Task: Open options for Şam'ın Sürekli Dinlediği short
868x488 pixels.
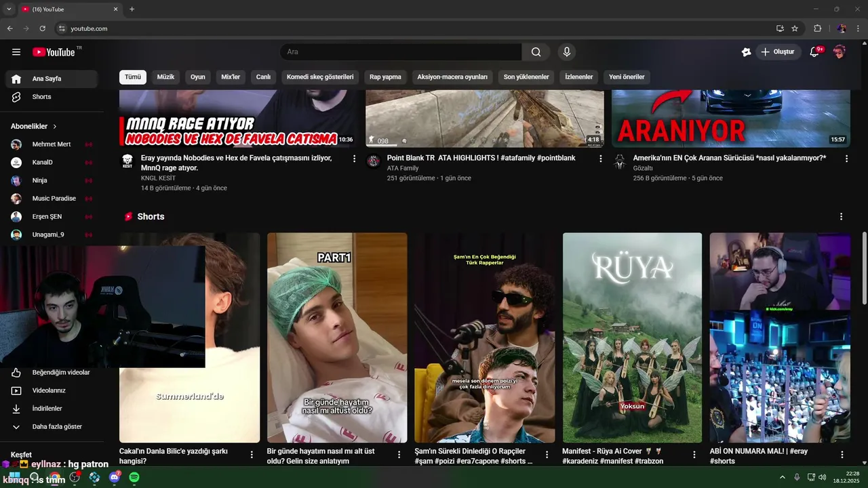Action: pyautogui.click(x=547, y=455)
